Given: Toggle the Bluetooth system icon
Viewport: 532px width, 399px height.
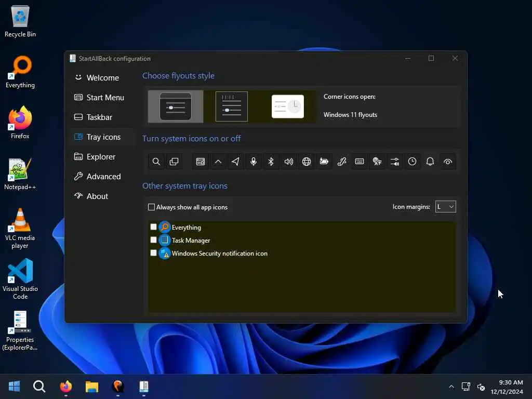Looking at the screenshot, I should click(x=271, y=162).
